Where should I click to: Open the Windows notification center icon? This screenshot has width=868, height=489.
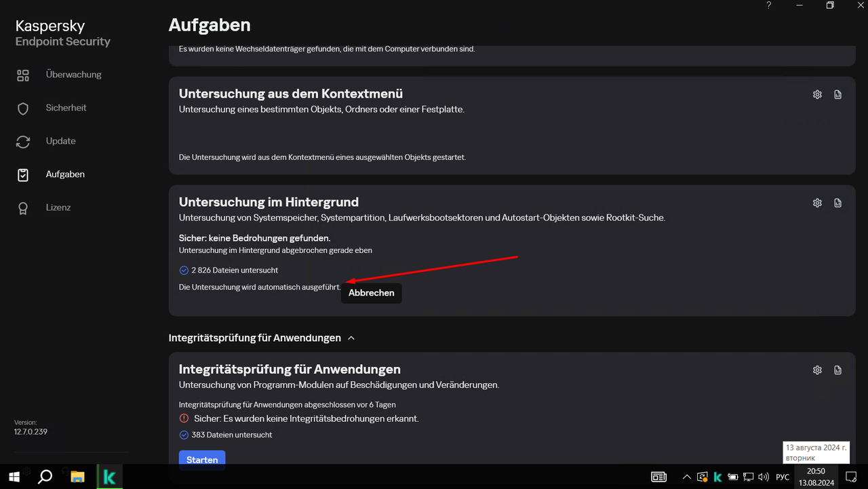pos(852,477)
